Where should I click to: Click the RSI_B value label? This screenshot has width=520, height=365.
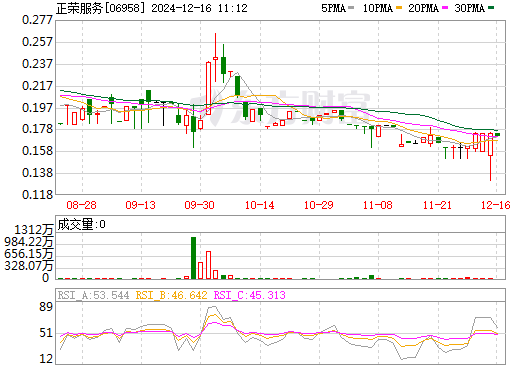click(x=171, y=295)
